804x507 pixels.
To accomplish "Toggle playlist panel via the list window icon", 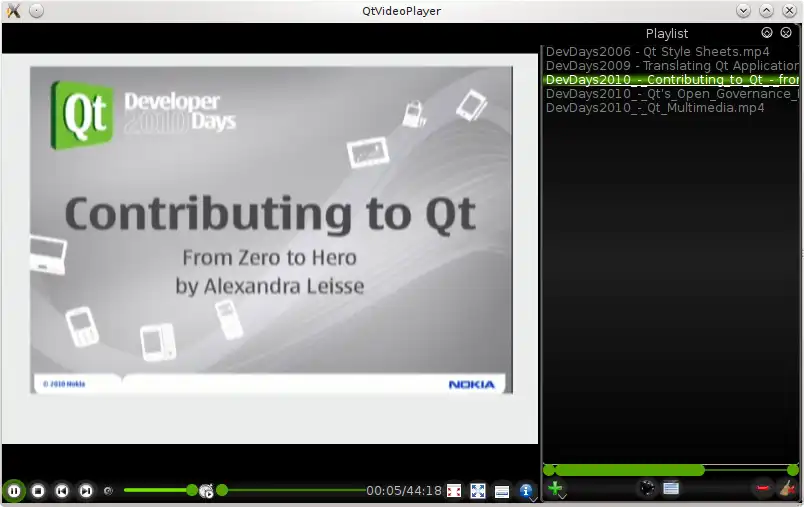I will (x=502, y=491).
